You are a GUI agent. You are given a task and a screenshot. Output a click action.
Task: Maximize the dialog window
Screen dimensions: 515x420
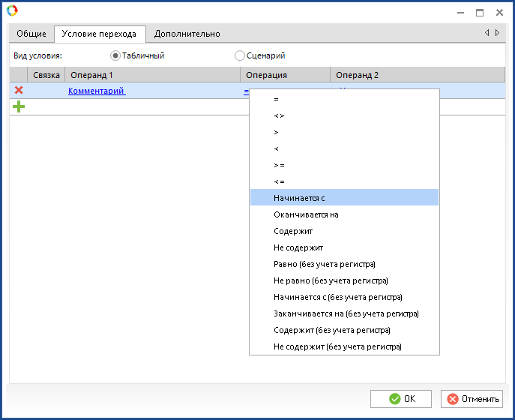pos(480,12)
